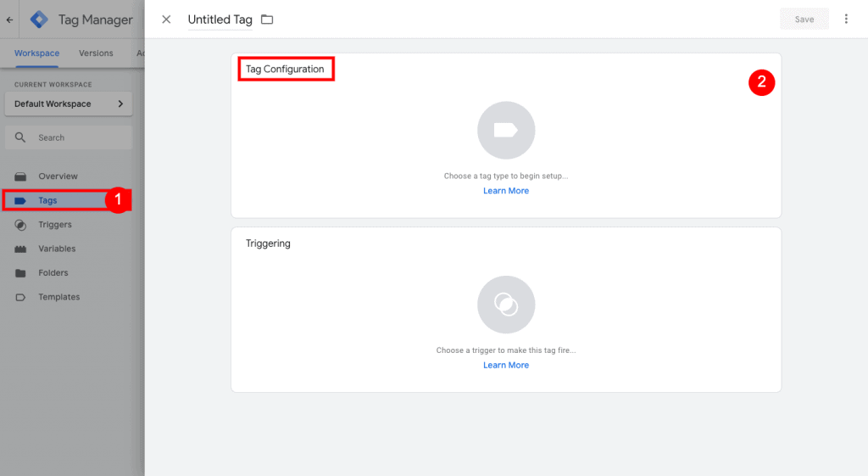The image size is (868, 476).
Task: Click the CURRENT WORKSPACE label
Action: (53, 85)
